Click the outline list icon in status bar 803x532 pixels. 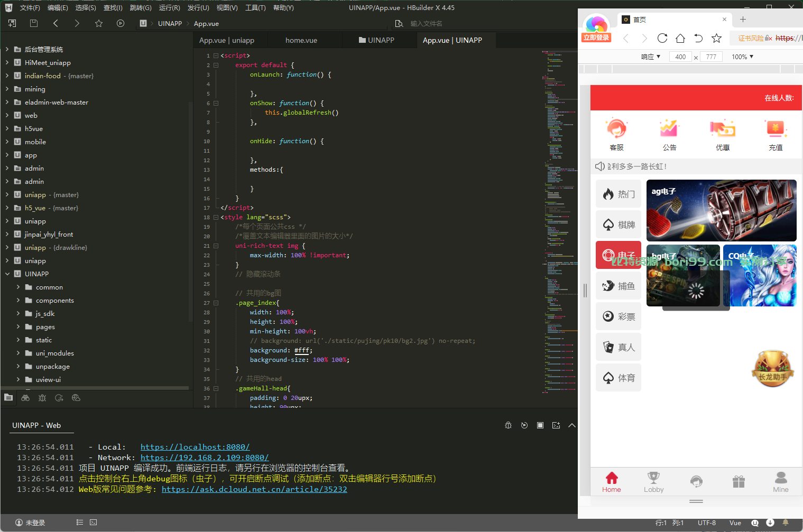tap(80, 522)
